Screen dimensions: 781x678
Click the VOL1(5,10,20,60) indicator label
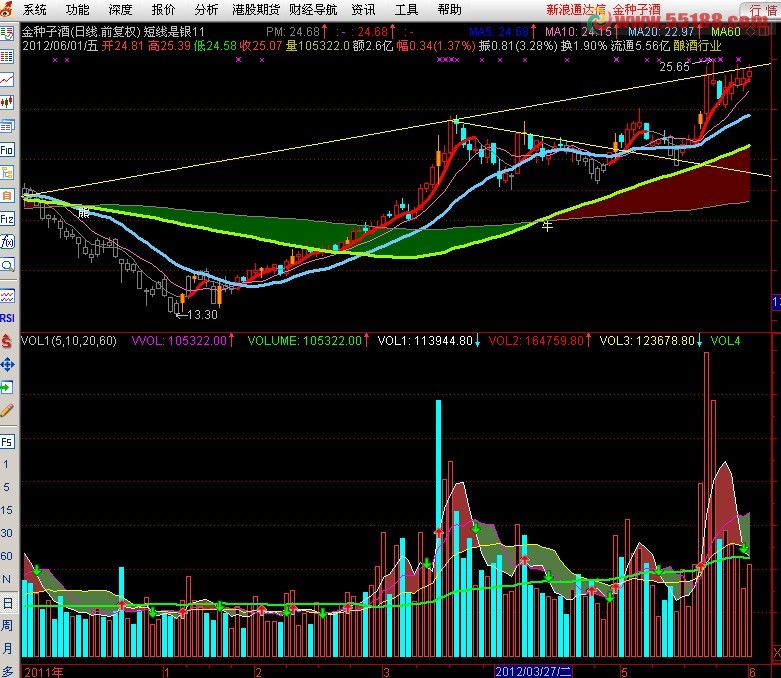click(x=69, y=341)
